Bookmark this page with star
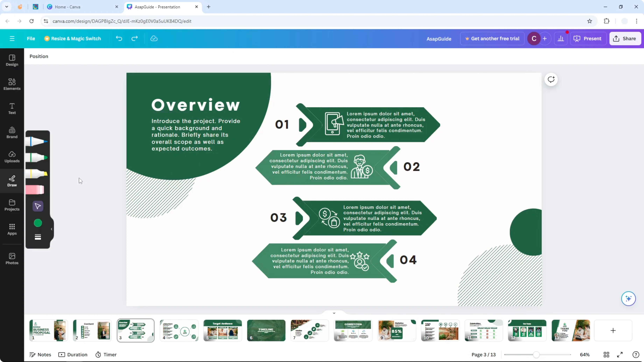 (x=590, y=21)
